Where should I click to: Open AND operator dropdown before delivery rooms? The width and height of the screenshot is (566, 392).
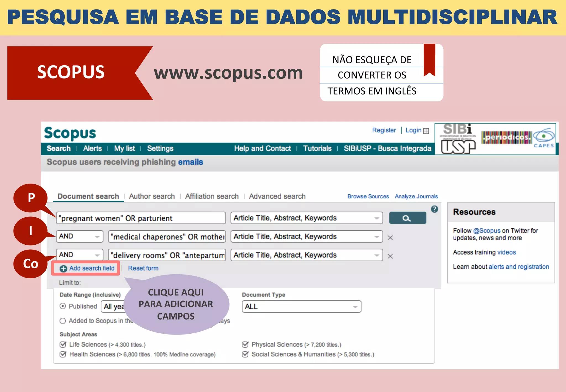(80, 255)
